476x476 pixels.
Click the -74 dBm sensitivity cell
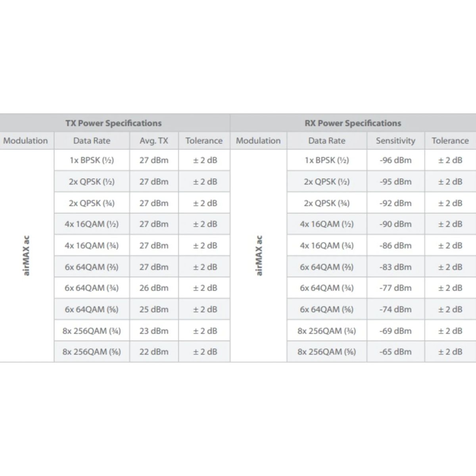(x=395, y=309)
